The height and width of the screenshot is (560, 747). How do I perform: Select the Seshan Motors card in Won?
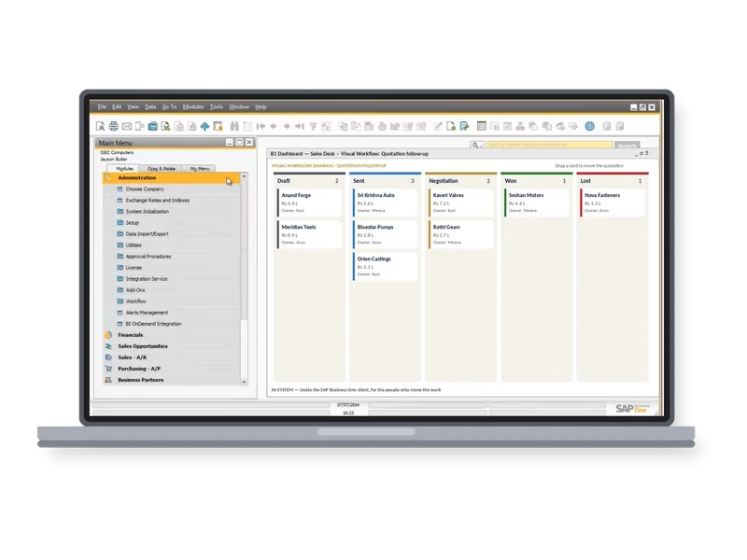click(537, 203)
